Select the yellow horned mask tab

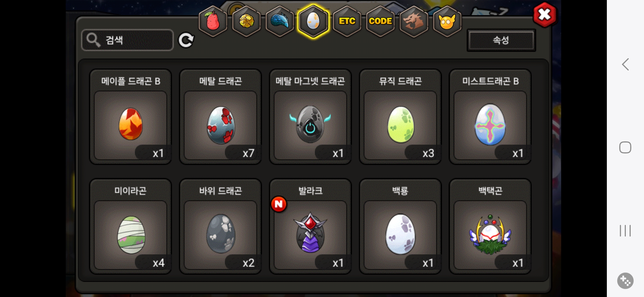click(x=447, y=21)
